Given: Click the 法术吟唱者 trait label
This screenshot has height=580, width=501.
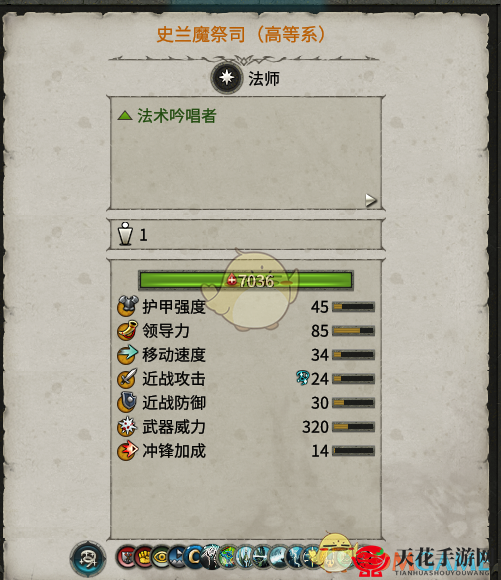Looking at the screenshot, I should [176, 115].
